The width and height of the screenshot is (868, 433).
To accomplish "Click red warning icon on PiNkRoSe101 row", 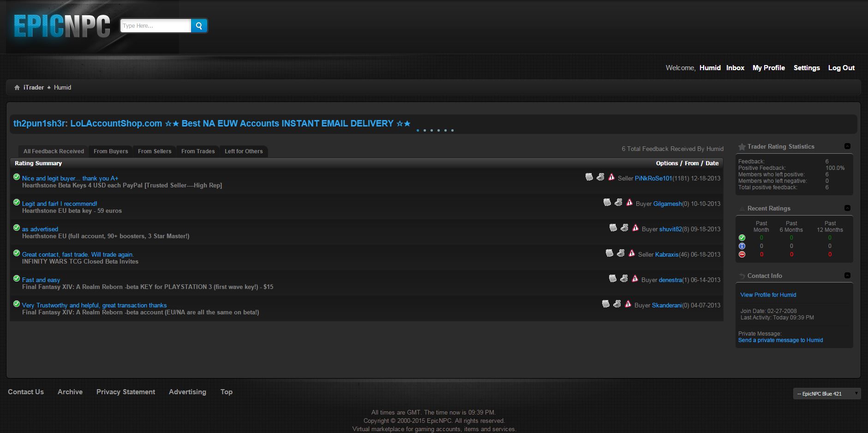I will tap(611, 177).
